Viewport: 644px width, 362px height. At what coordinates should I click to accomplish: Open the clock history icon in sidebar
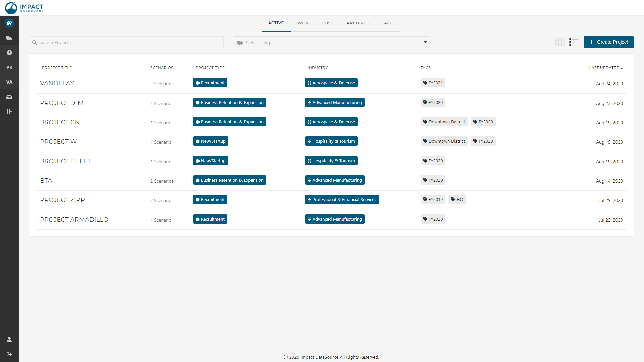pyautogui.click(x=9, y=53)
